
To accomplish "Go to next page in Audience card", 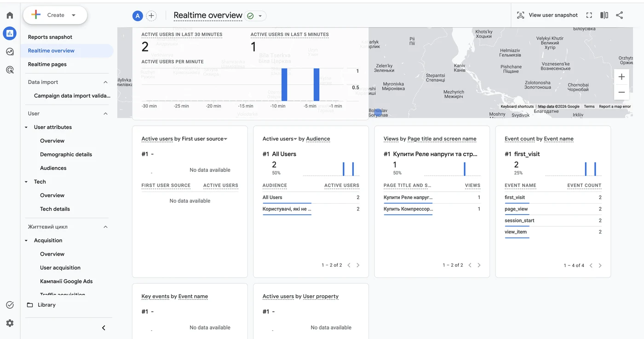I will click(x=358, y=265).
